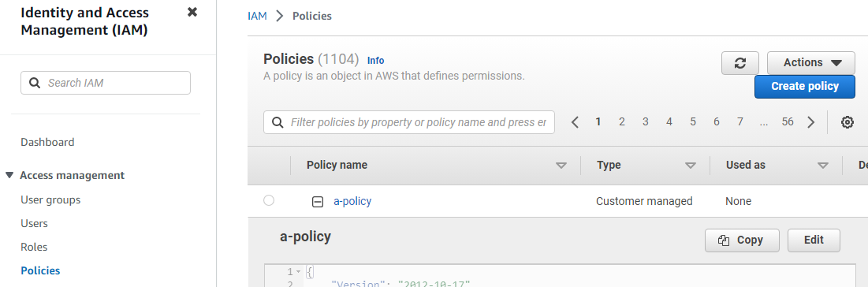Collapse the a-policy row details

point(318,202)
